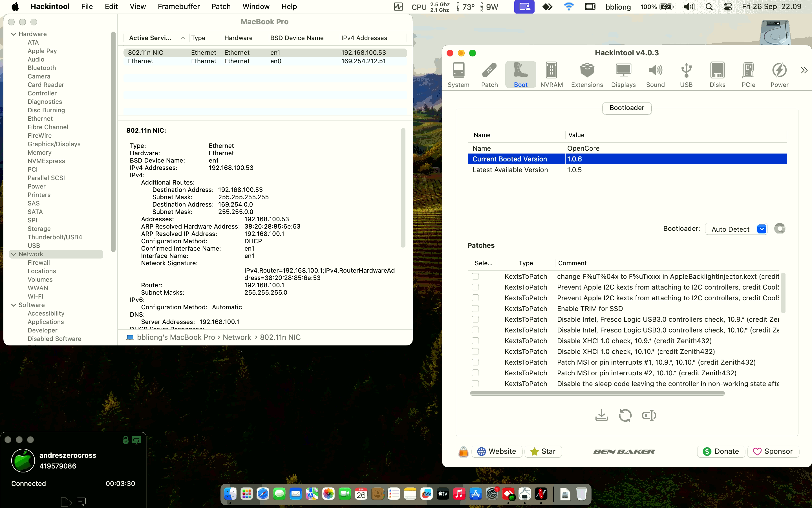Open Spotlight search in menu bar
Image resolution: width=812 pixels, height=508 pixels.
point(709,7)
